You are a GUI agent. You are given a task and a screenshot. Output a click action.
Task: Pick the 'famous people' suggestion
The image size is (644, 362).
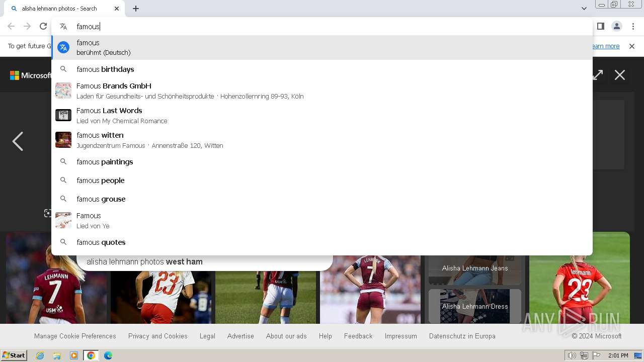pyautogui.click(x=322, y=180)
